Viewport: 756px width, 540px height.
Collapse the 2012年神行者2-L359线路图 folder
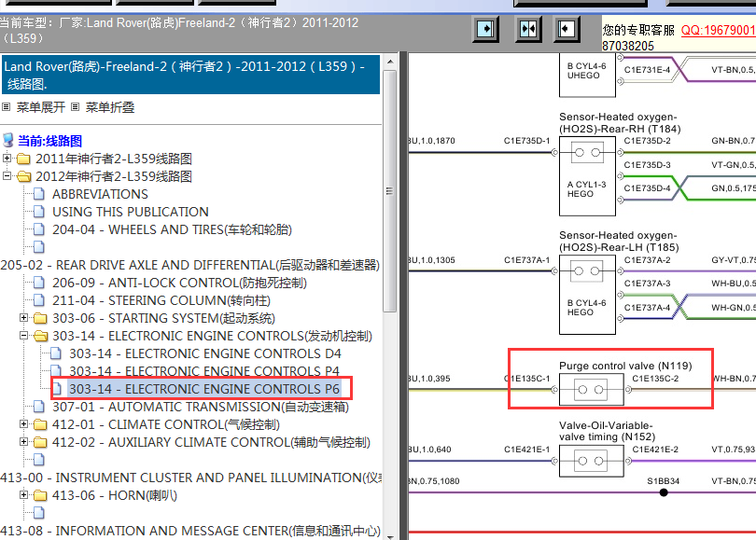[7, 176]
